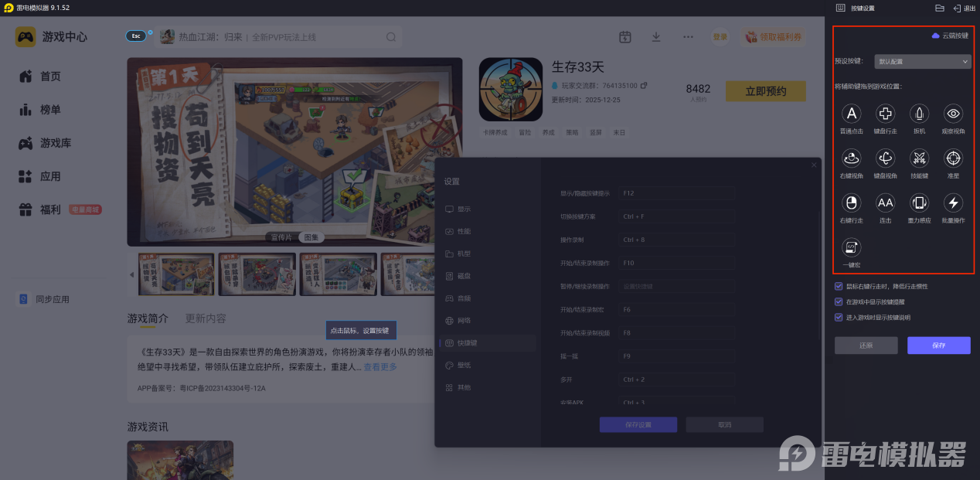980x480 pixels.
Task: Open the 云端按键 cloud keymap
Action: click(x=950, y=36)
